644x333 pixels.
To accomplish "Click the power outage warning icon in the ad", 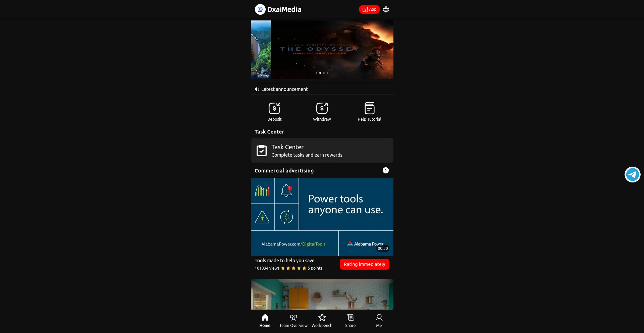I will 262,217.
